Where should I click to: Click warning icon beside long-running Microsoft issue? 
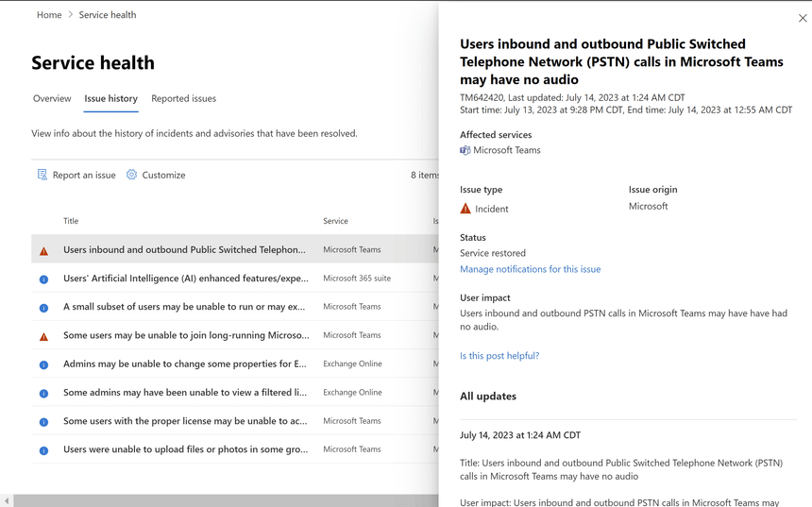tap(43, 336)
